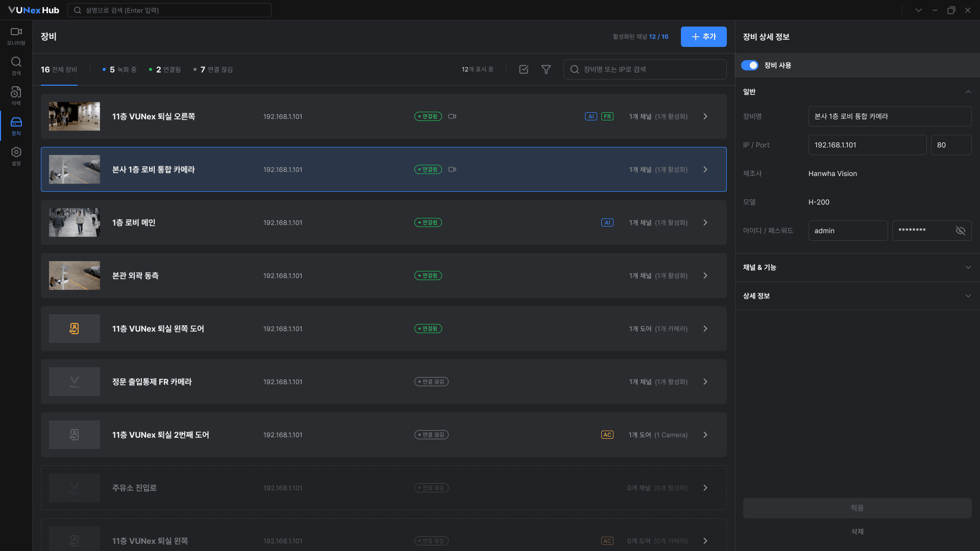Toggle password visibility eye icon
This screenshot has height=551, width=980.
(961, 231)
